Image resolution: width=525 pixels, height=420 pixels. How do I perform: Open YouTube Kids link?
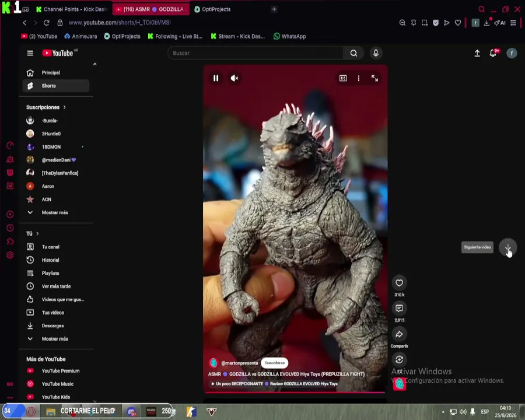click(56, 397)
